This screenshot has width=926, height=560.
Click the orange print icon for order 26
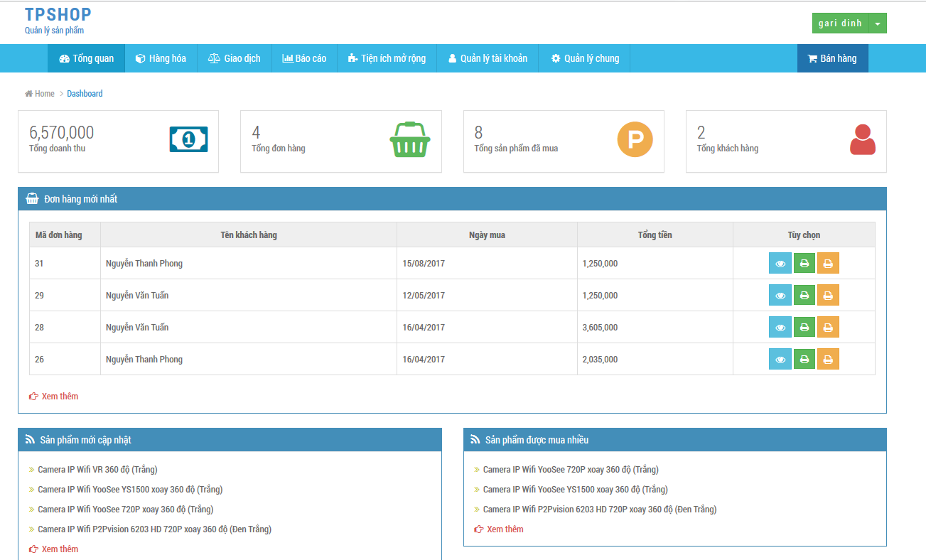pos(828,359)
